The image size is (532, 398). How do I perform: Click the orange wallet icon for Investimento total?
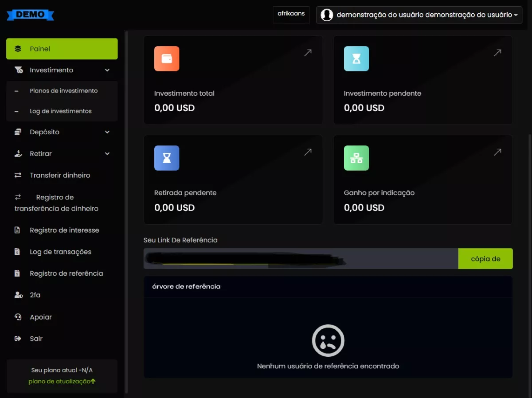(x=167, y=58)
